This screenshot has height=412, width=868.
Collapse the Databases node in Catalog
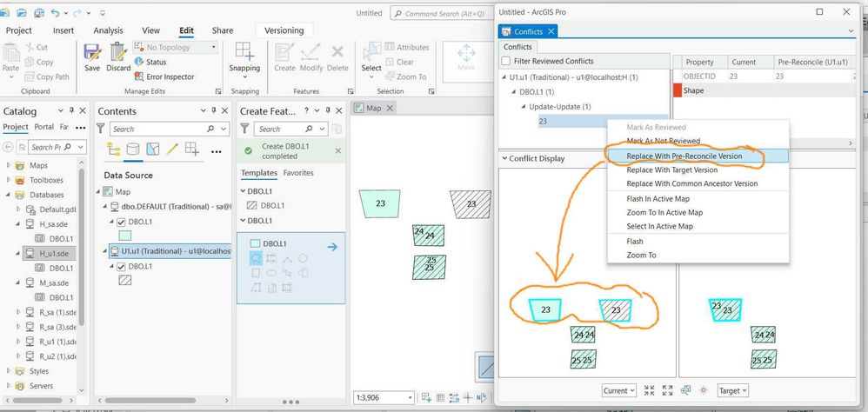click(x=8, y=195)
